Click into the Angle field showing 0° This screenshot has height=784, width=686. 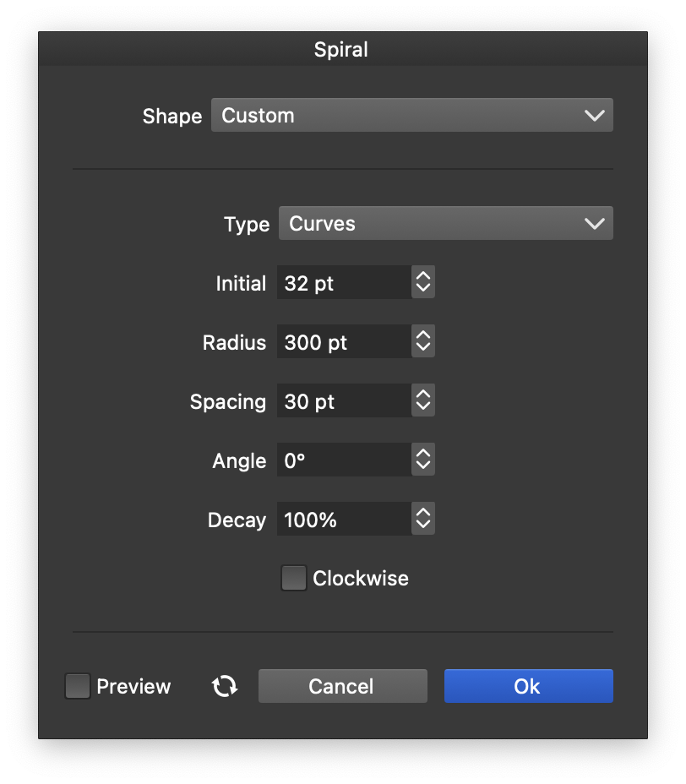coord(344,460)
